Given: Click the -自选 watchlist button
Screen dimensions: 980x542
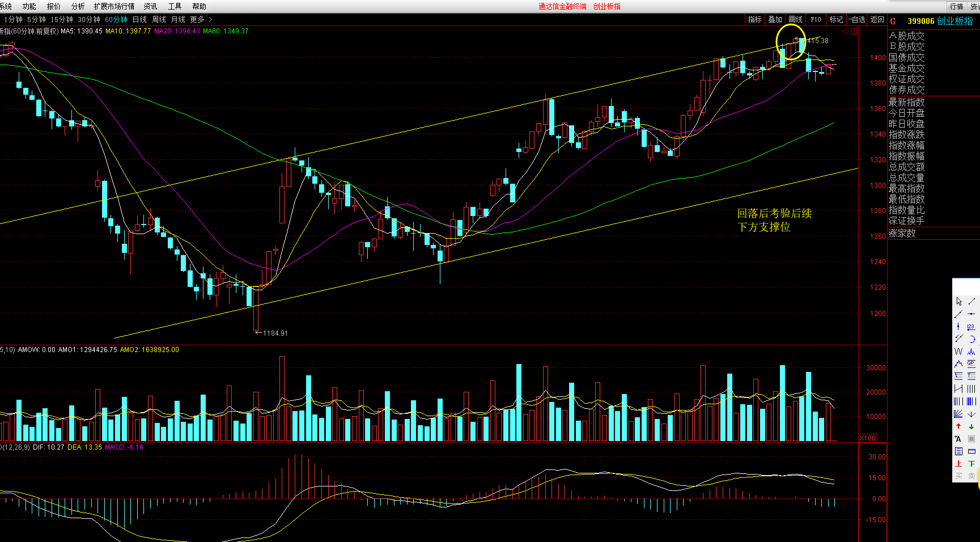Looking at the screenshot, I should coord(857,19).
